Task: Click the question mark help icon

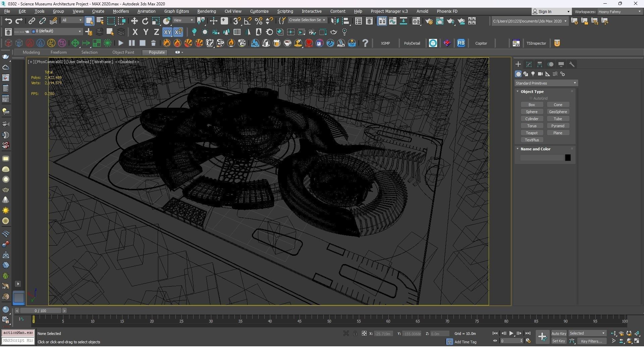Action: pos(365,43)
